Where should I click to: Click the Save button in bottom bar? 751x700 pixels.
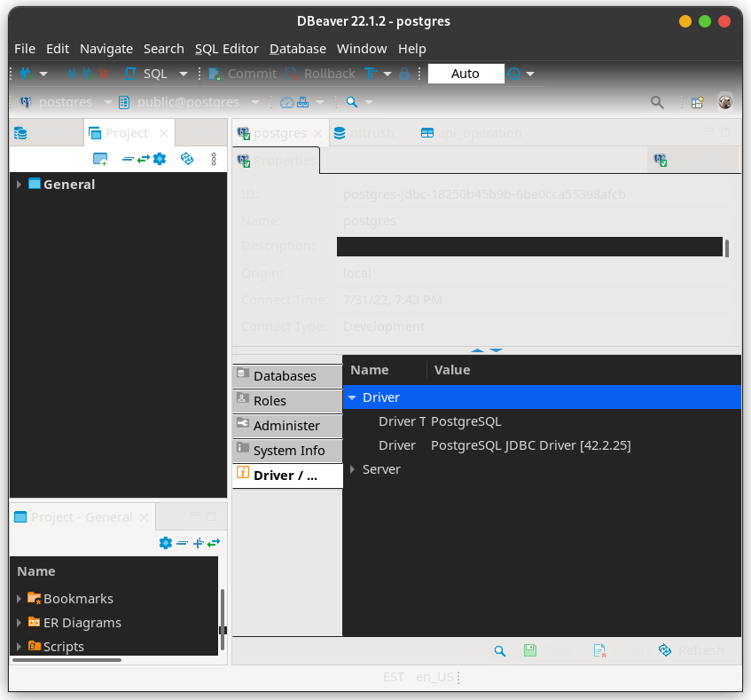549,650
